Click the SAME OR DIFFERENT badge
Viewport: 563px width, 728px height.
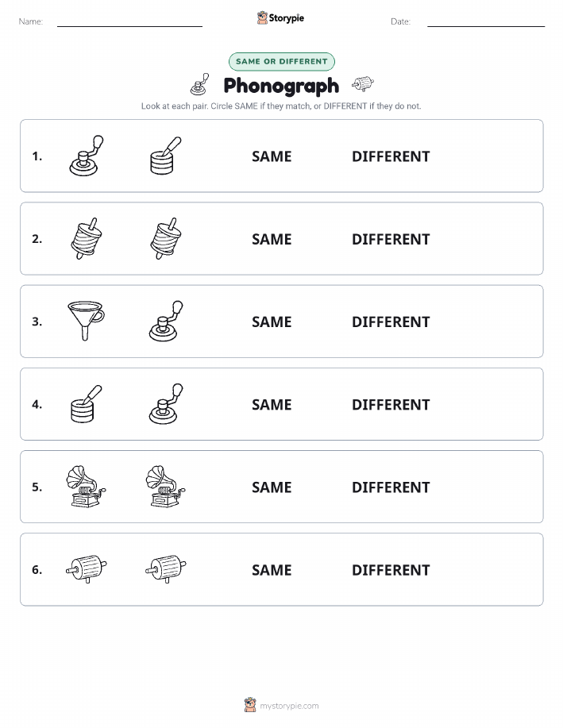281,61
